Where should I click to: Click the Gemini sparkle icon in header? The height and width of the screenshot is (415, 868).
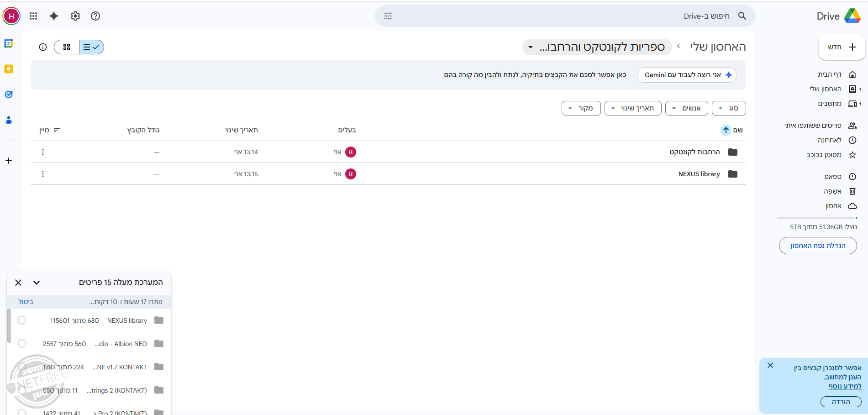click(54, 16)
